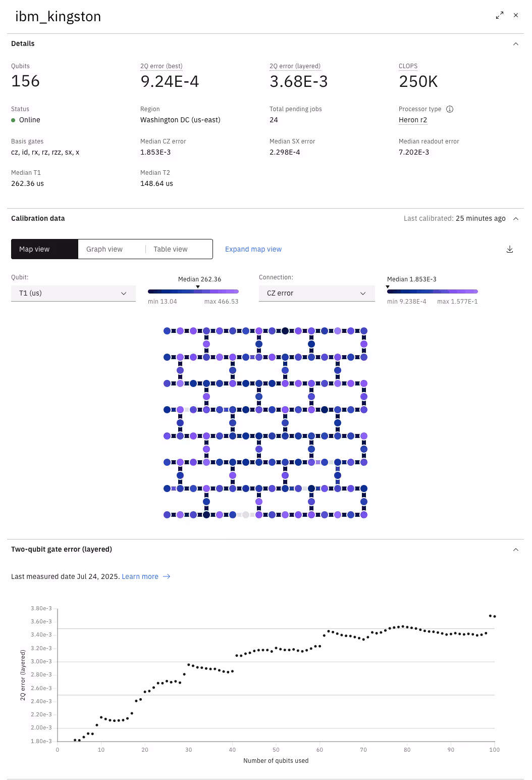Click the expand to fullscreen icon
The height and width of the screenshot is (780, 532).
tap(500, 15)
